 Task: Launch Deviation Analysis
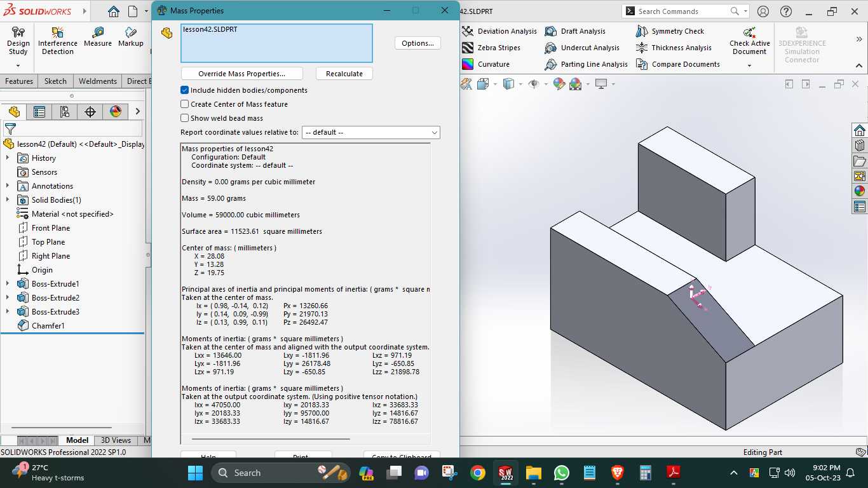[499, 31]
